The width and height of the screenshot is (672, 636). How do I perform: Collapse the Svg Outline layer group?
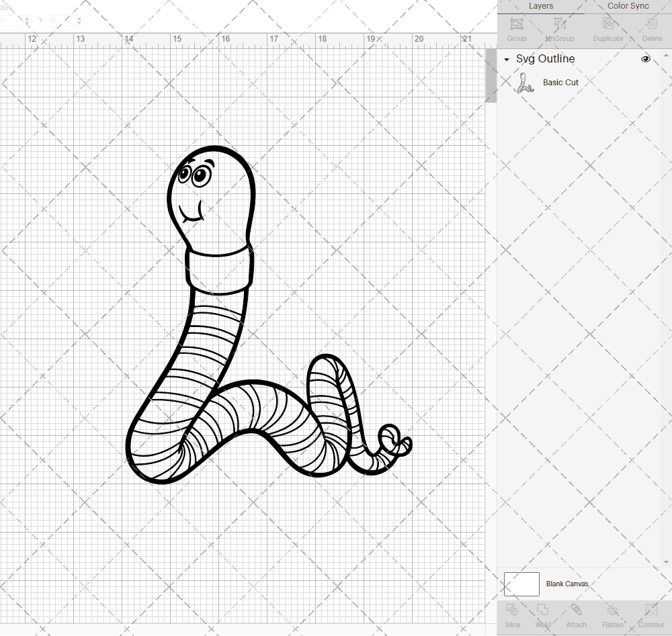point(507,60)
